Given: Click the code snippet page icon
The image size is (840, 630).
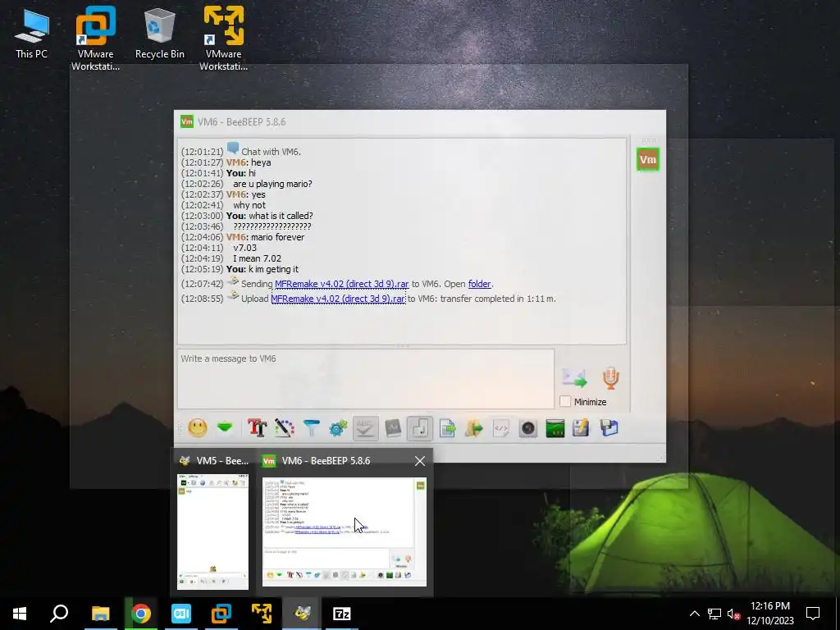Looking at the screenshot, I should coord(501,428).
